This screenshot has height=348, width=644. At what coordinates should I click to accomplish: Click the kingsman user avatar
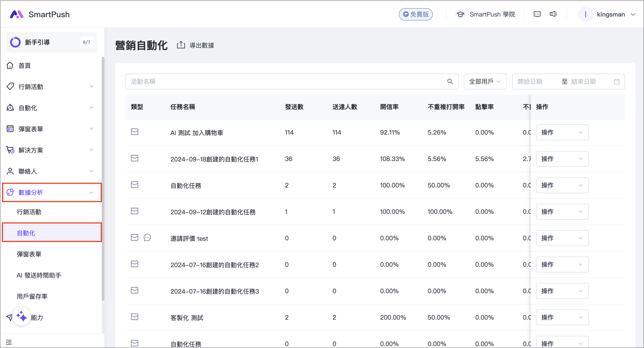tap(585, 14)
